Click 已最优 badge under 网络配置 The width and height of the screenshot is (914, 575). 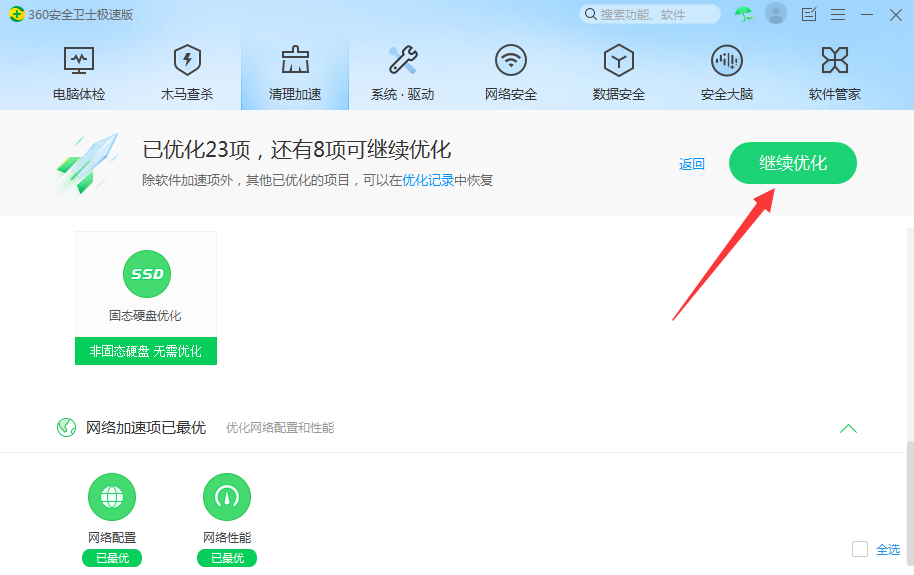112,558
